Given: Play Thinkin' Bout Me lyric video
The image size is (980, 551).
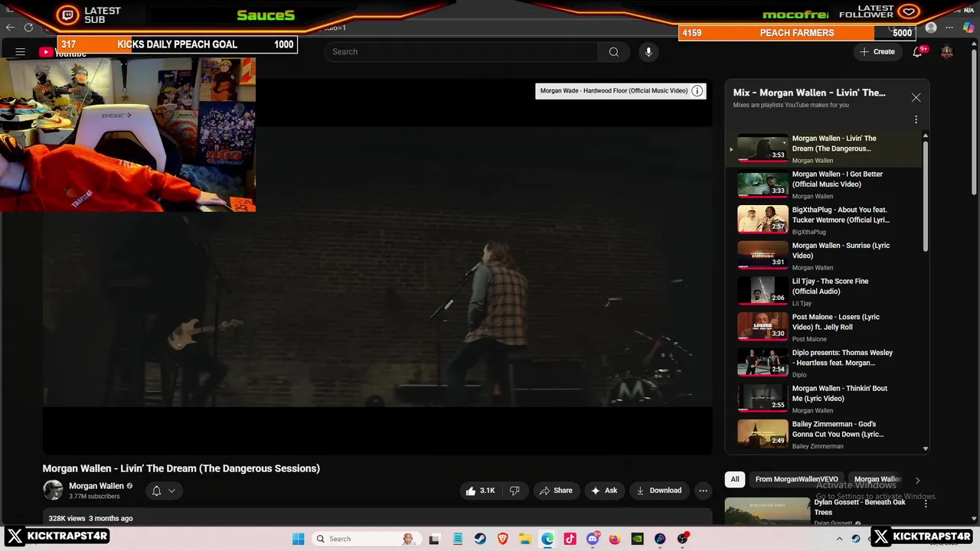Looking at the screenshot, I should [825, 399].
